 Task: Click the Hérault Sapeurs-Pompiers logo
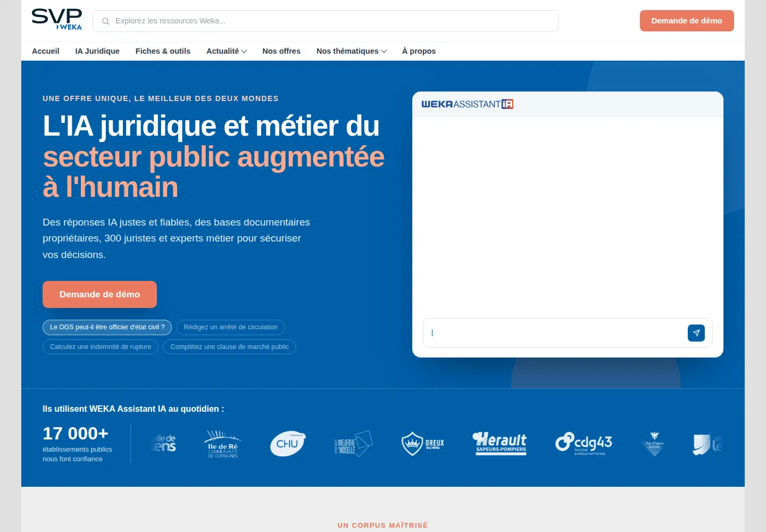pyautogui.click(x=500, y=444)
